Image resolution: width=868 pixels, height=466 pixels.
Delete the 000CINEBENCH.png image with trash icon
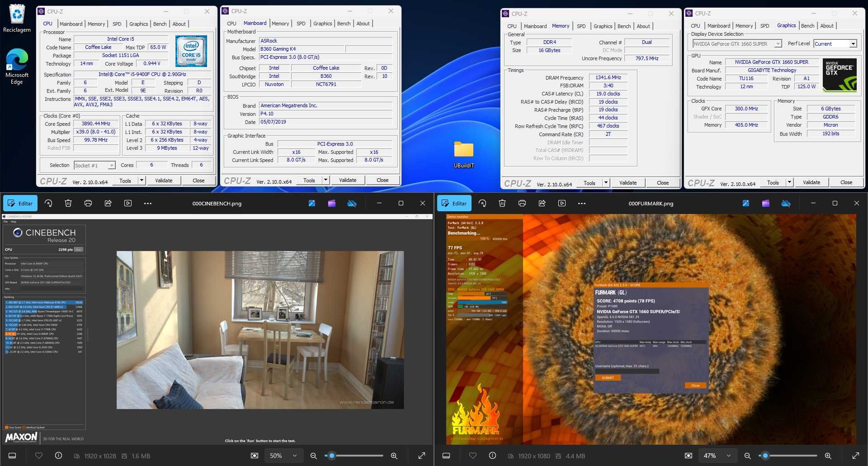click(68, 204)
